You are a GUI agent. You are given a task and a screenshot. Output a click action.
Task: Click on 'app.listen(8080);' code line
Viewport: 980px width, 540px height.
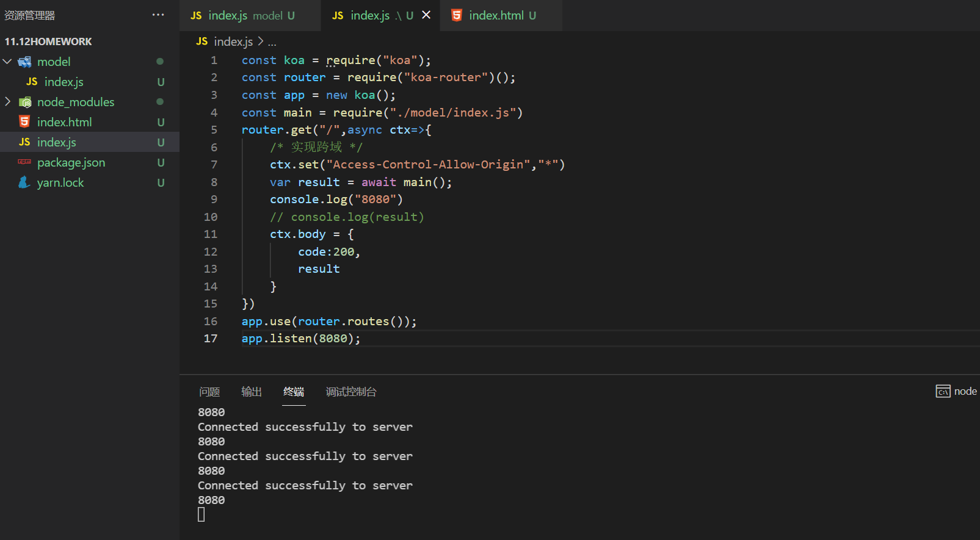pyautogui.click(x=301, y=339)
